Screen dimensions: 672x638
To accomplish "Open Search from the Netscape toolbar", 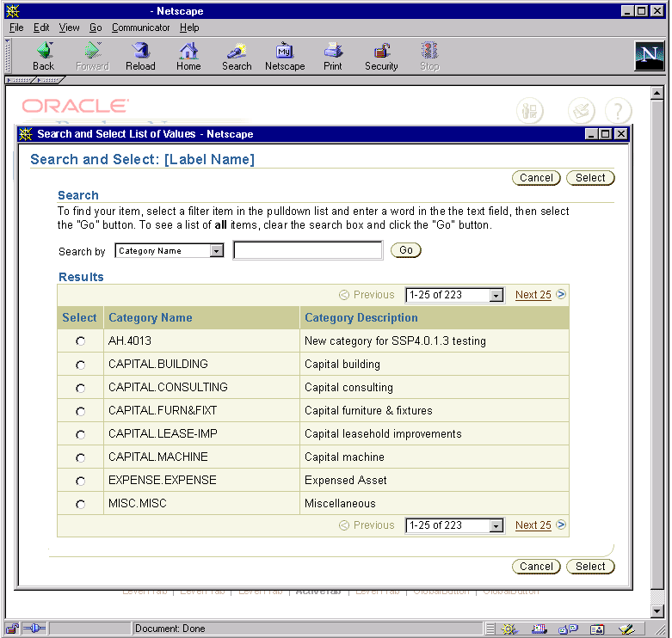I will point(237,57).
